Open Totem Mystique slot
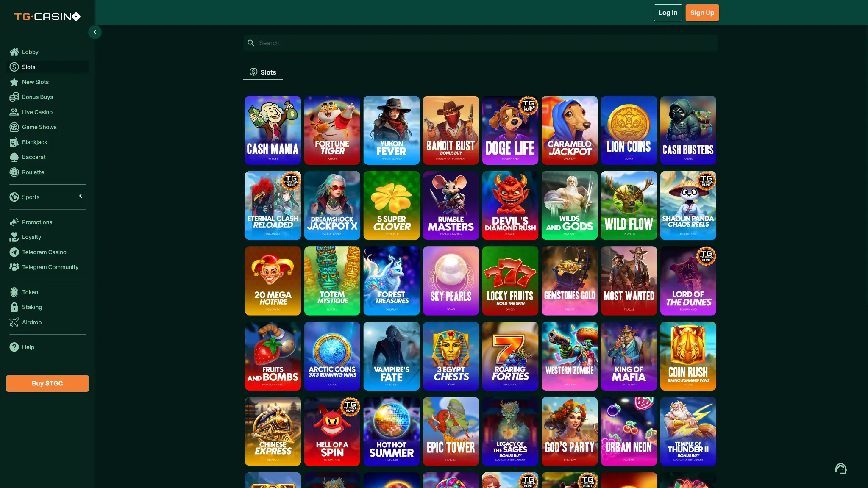Viewport: 868px width, 488px height. 332,281
